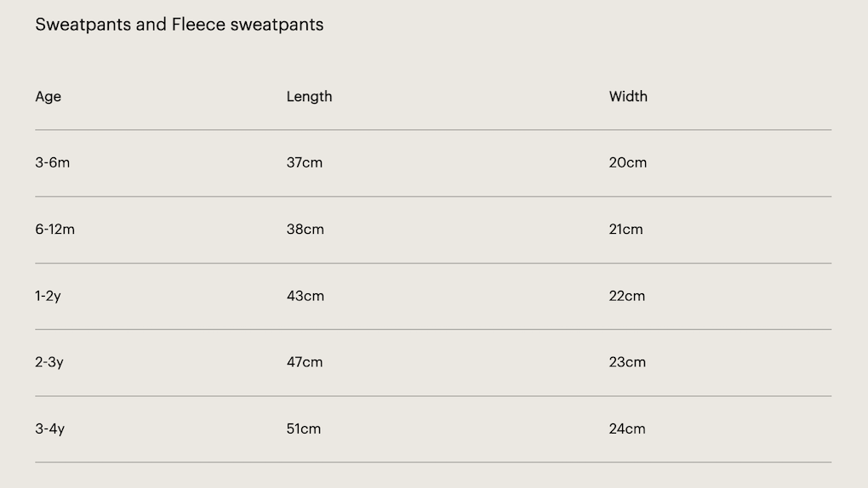868x488 pixels.
Task: Click the Width column header
Action: click(628, 97)
